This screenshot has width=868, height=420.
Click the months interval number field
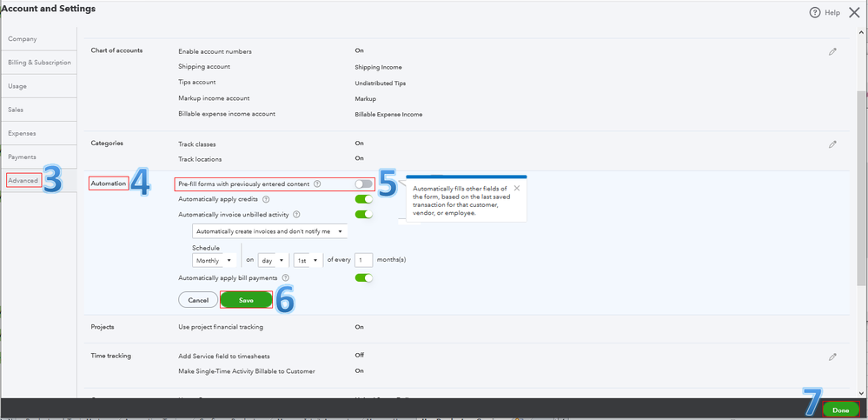tap(364, 260)
